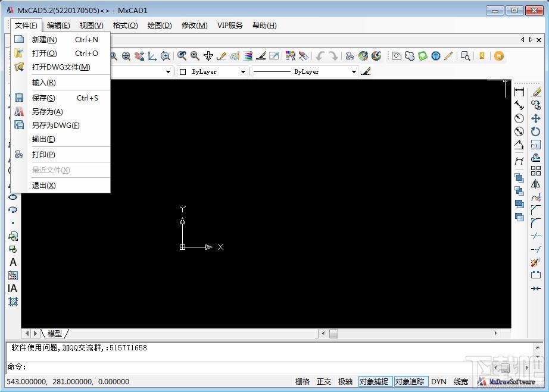Switch to the 模型 model tab
The image size is (549, 392).
(x=54, y=334)
